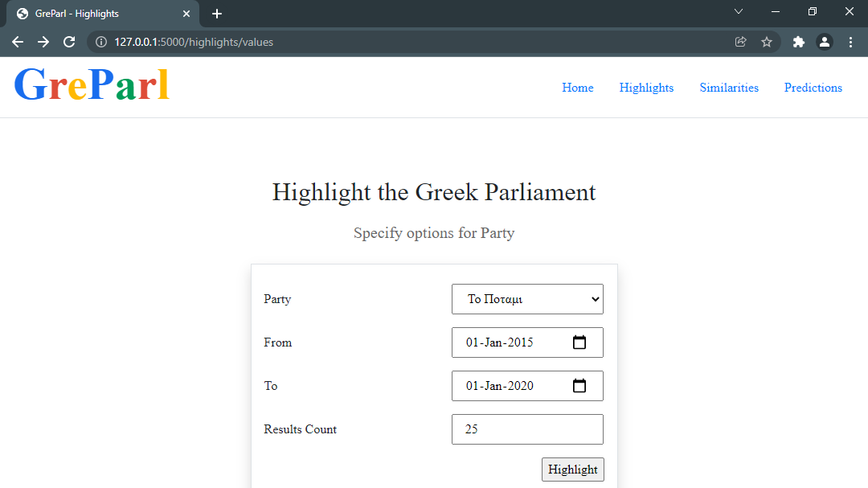Screen dimensions: 868x488
Task: Open the Chrome three-dot menu
Action: point(851,42)
